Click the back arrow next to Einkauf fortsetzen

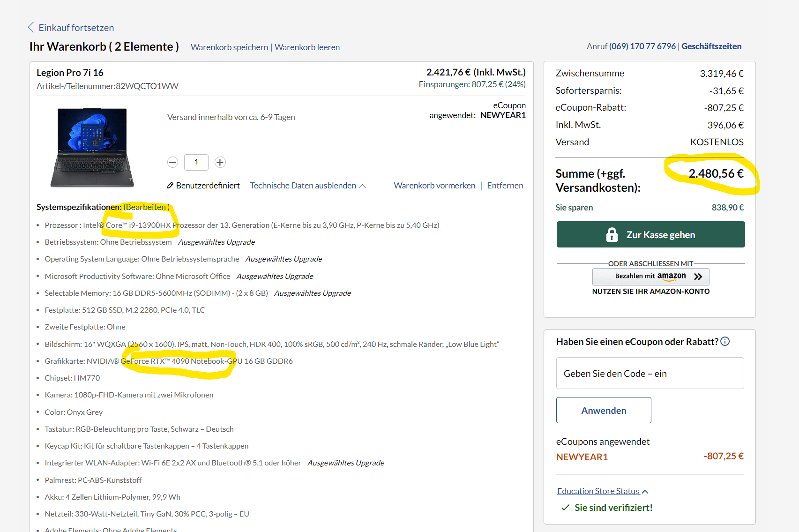(x=31, y=27)
